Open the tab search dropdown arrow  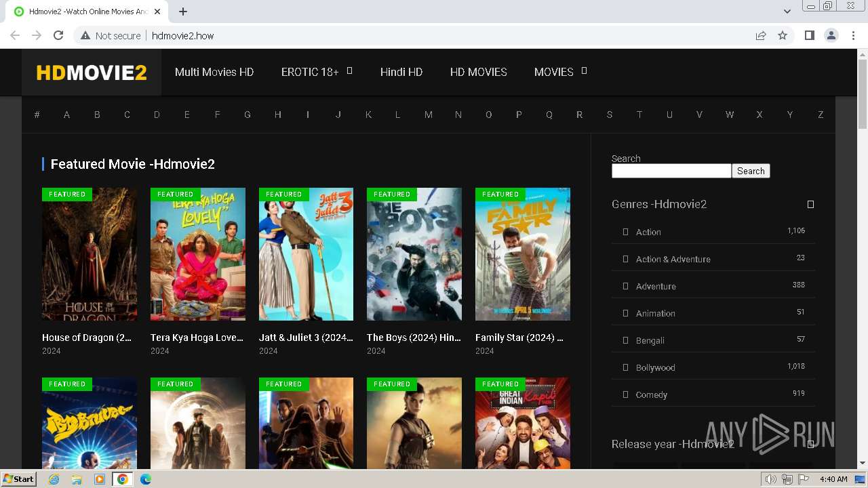787,12
